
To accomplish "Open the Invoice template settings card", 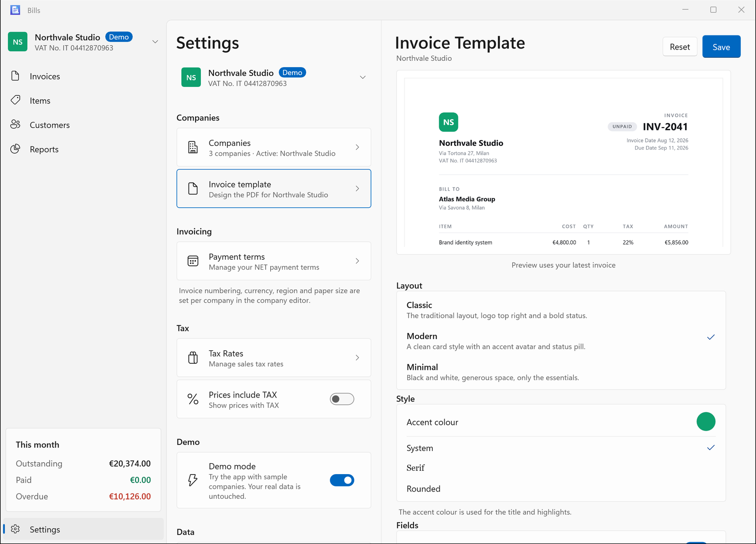I will 274,188.
